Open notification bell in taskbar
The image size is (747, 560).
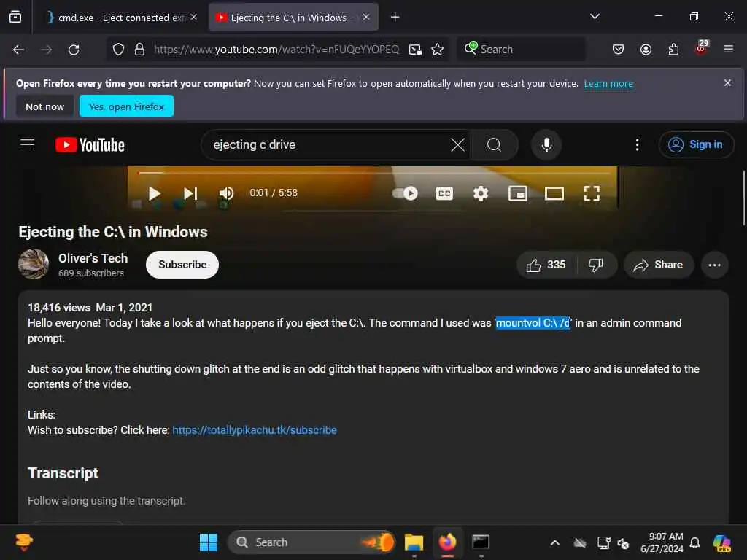coord(694,542)
